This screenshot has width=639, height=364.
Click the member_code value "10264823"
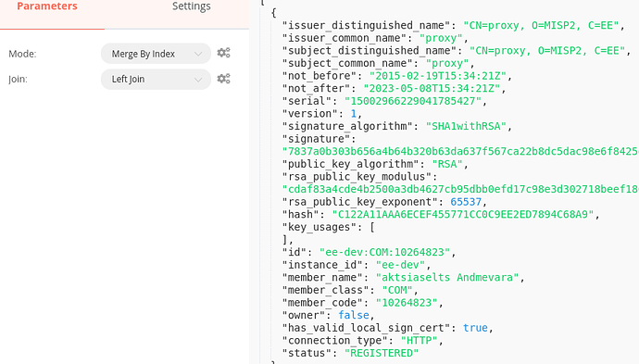pos(407,303)
